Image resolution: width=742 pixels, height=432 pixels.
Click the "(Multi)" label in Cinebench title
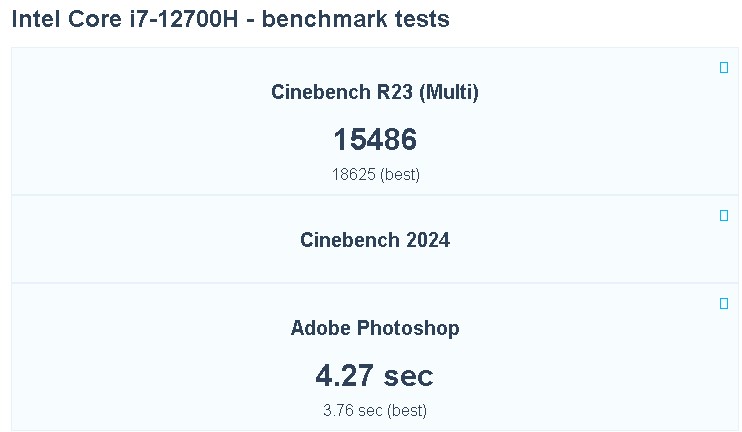click(x=449, y=92)
